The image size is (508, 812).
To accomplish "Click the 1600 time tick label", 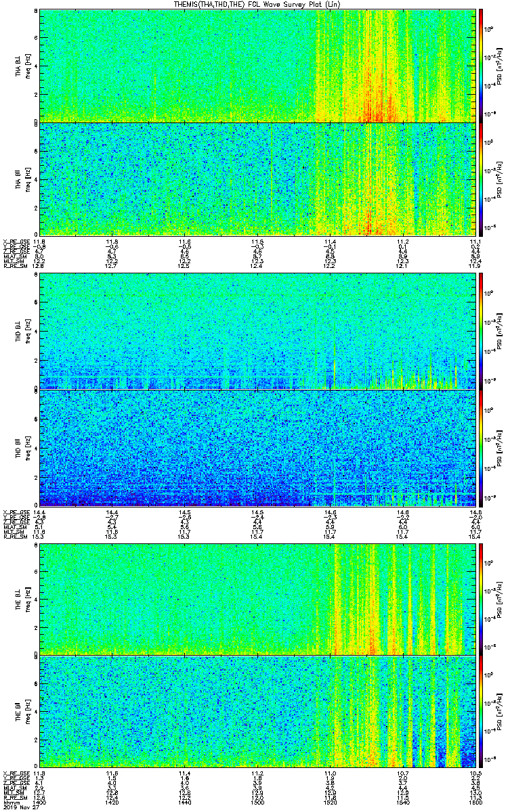I will pyautogui.click(x=475, y=801).
